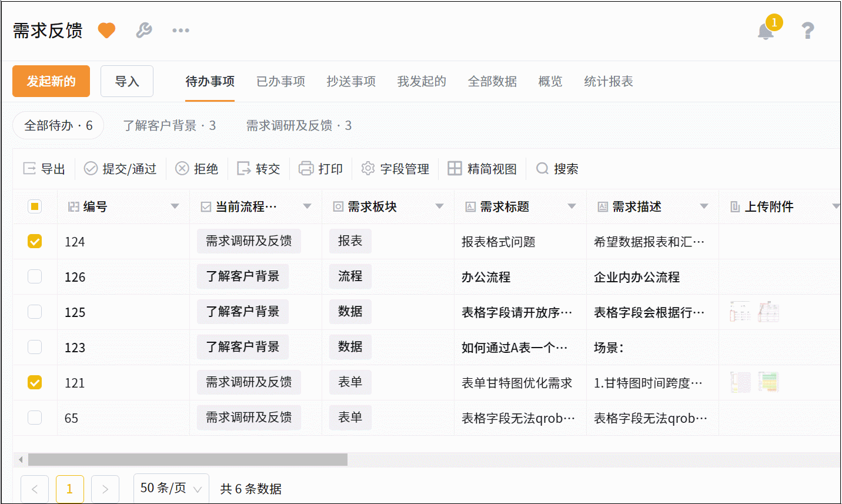
Task: Switch to the 已办事项 tab
Action: (x=280, y=81)
